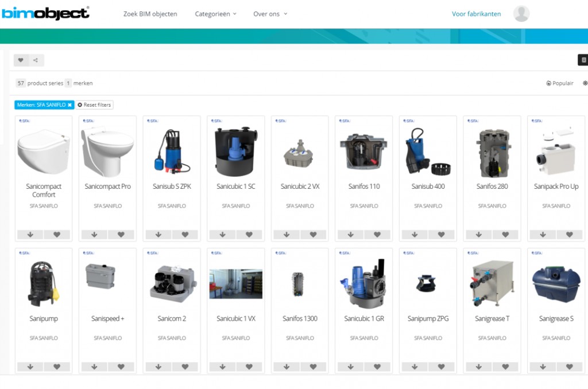The height and width of the screenshot is (389, 588).
Task: Download the Sanifos 110 object
Action: [351, 235]
